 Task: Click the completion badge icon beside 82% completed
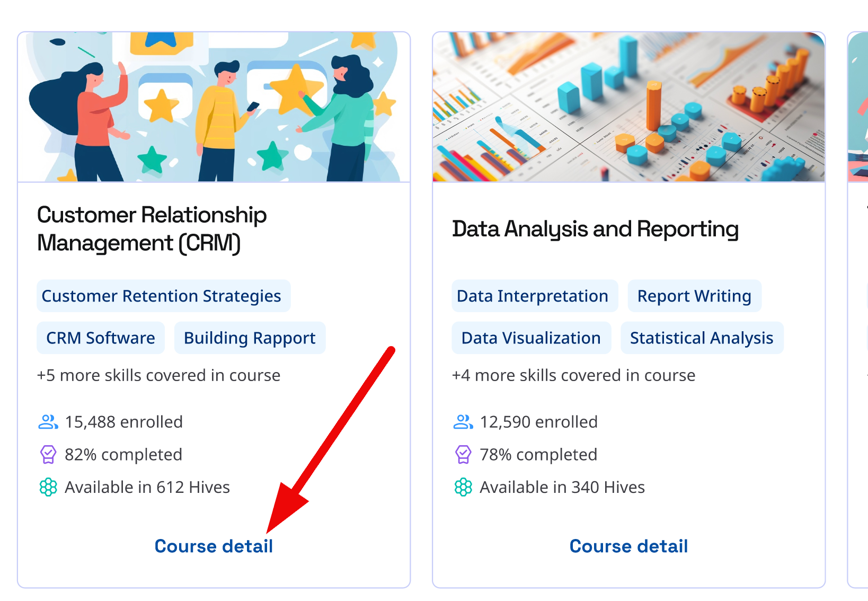(x=48, y=454)
